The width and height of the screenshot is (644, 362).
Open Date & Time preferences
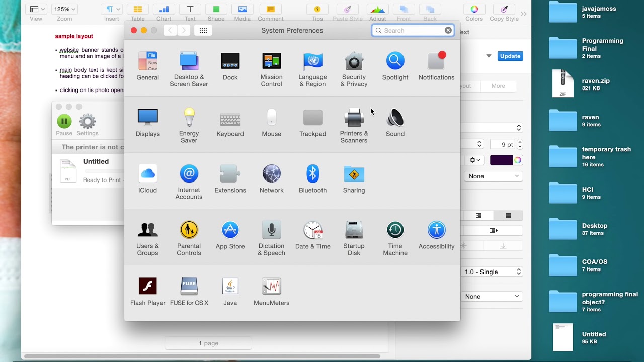pyautogui.click(x=313, y=235)
